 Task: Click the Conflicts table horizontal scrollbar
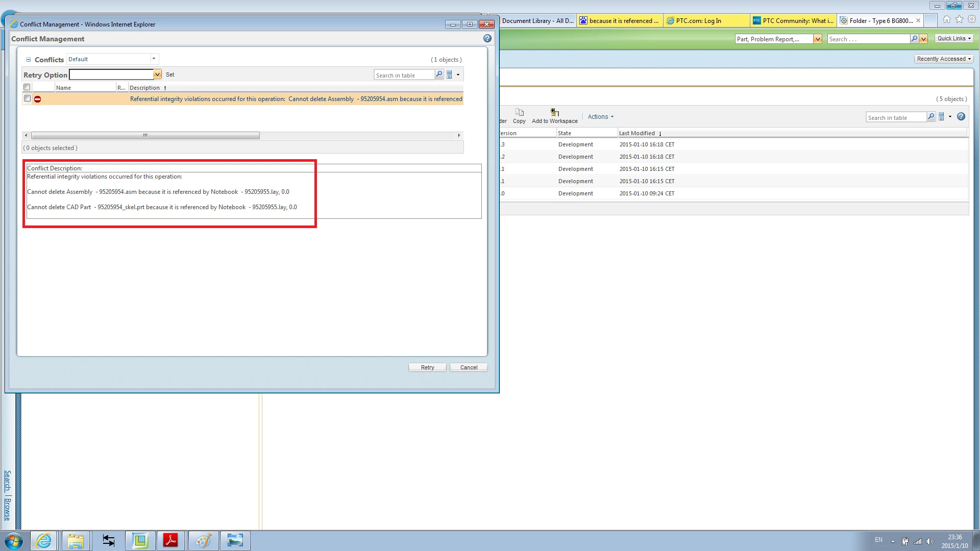145,136
